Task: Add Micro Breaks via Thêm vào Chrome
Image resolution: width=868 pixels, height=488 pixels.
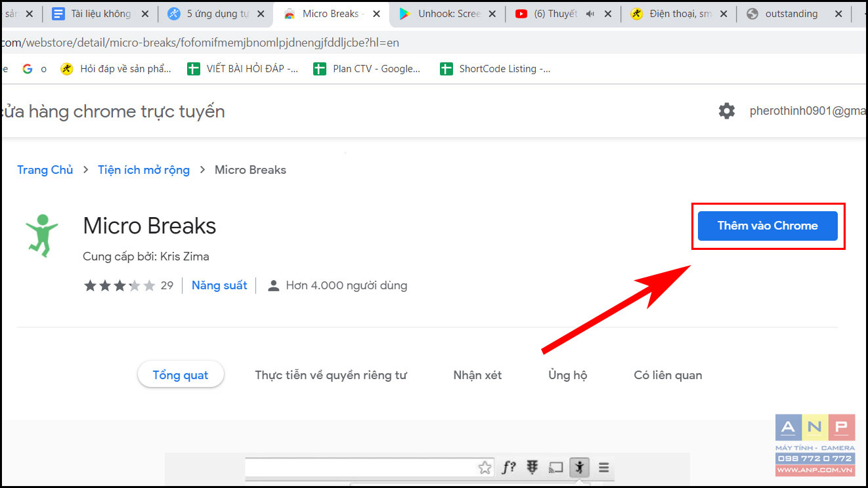Action: pyautogui.click(x=768, y=226)
